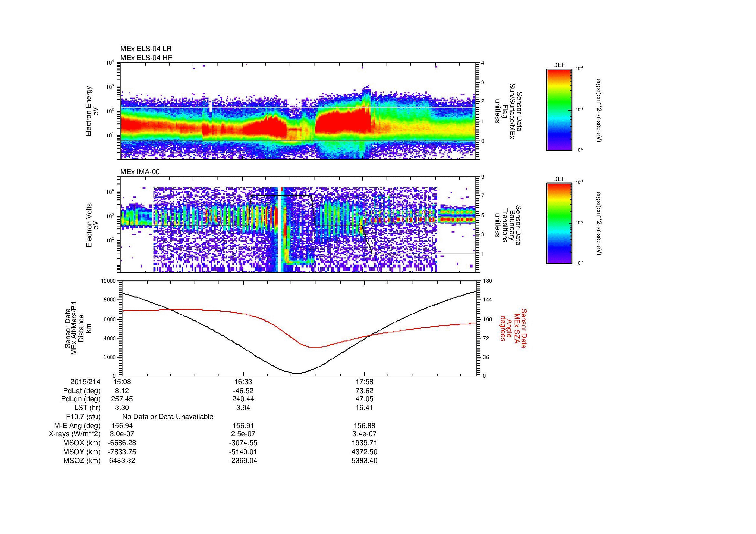Click the SZA axis tick '108'
The image size is (756, 534).
488,319
